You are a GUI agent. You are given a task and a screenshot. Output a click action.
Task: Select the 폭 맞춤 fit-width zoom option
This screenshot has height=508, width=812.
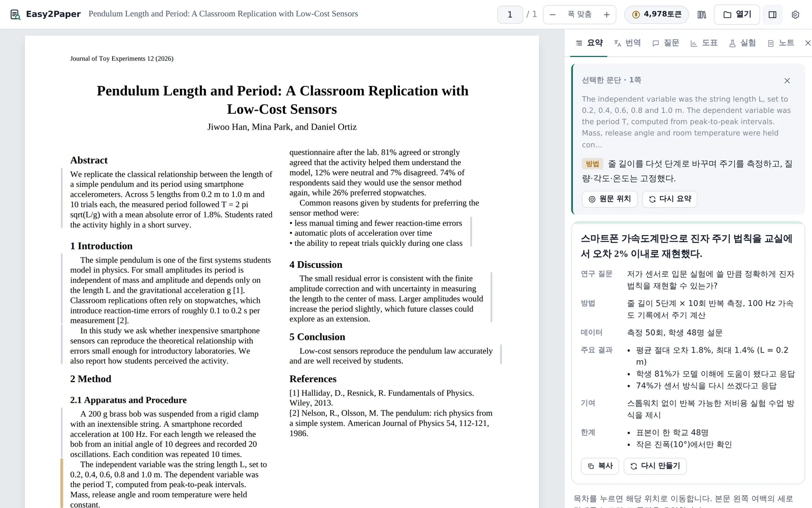click(x=580, y=15)
